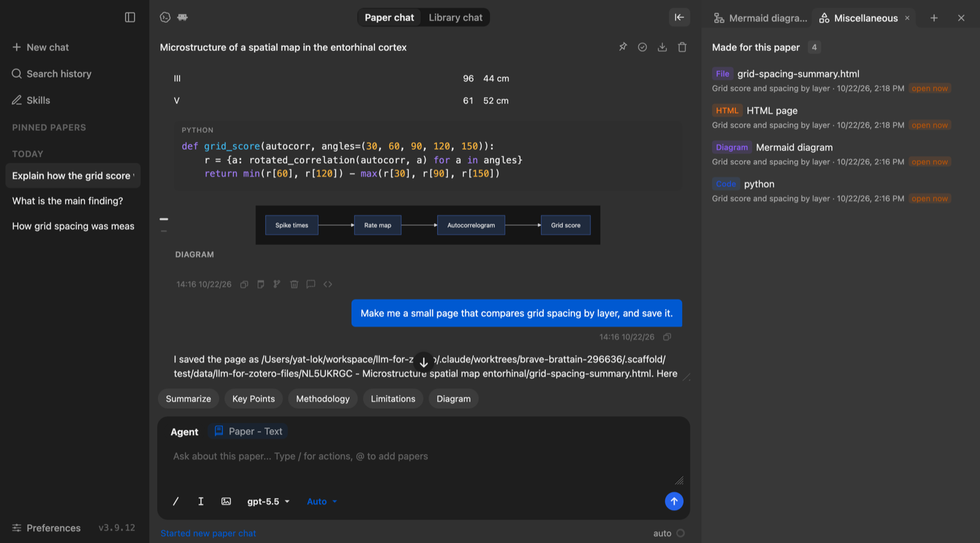The image size is (980, 543).
Task: Click the comment bubble icon under the diagram
Action: pyautogui.click(x=311, y=284)
